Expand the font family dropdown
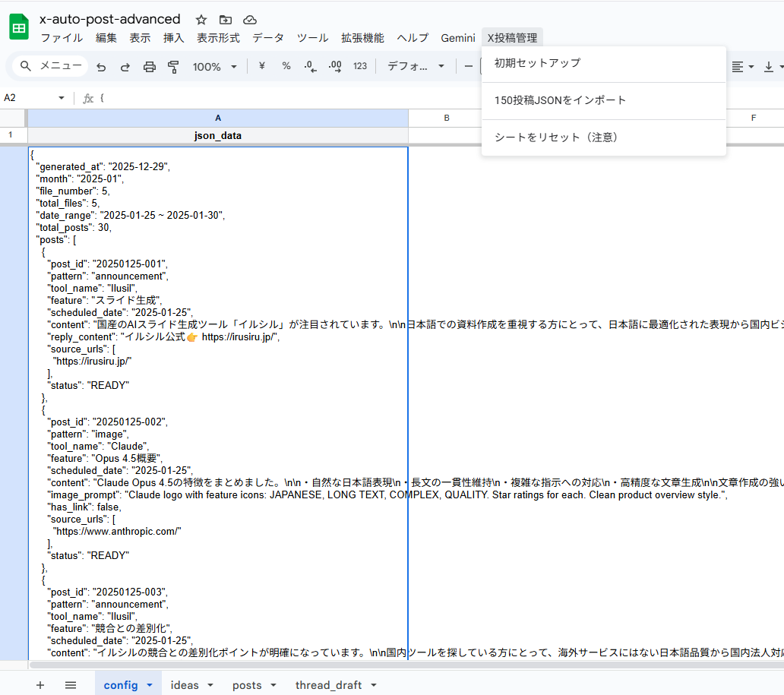 pos(416,66)
